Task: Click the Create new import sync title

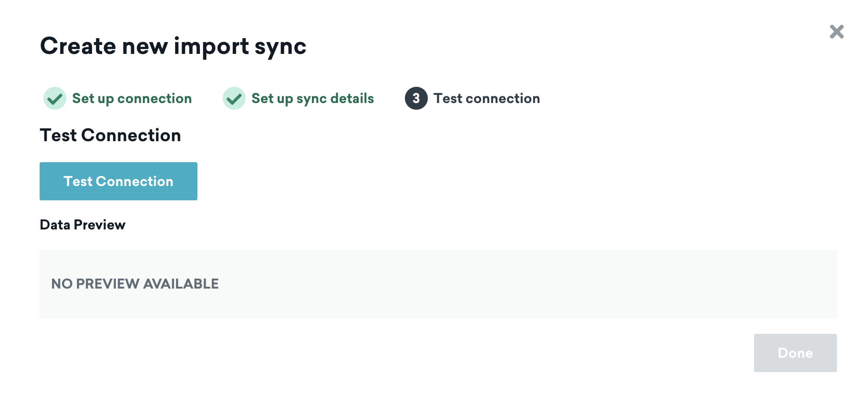Action: pyautogui.click(x=173, y=47)
